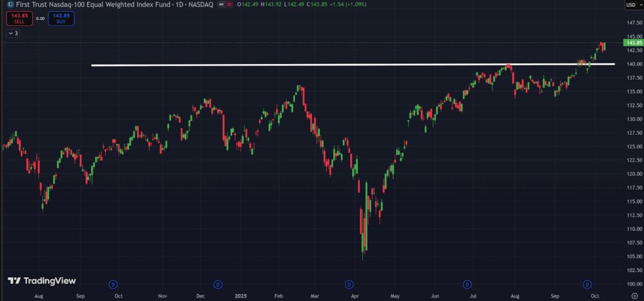
Task: Click the dividend marker near October 2024
Action: pos(113,284)
